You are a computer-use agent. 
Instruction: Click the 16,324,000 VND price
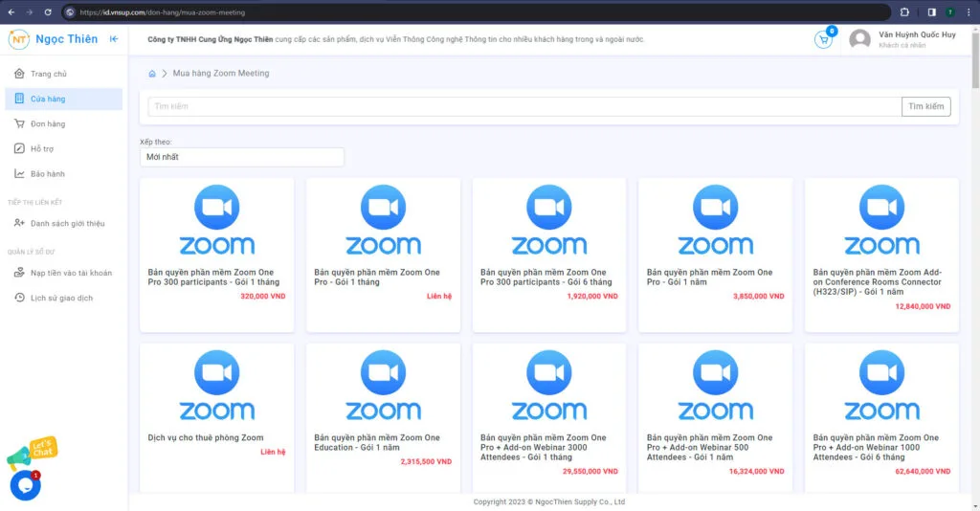coord(756,472)
